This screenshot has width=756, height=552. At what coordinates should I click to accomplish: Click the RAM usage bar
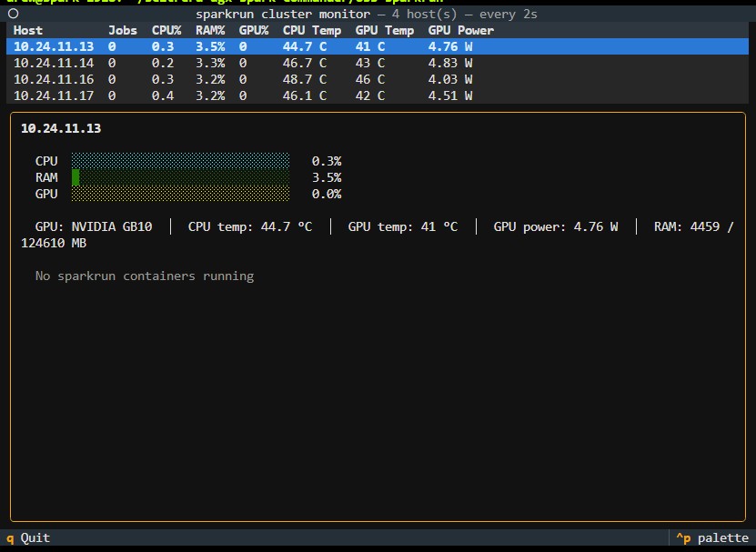180,177
